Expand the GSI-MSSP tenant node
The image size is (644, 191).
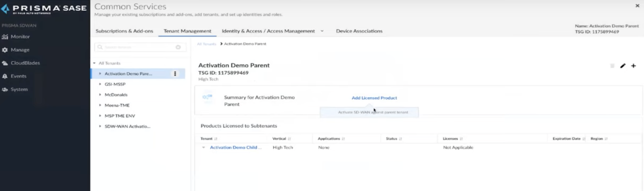coord(100,84)
